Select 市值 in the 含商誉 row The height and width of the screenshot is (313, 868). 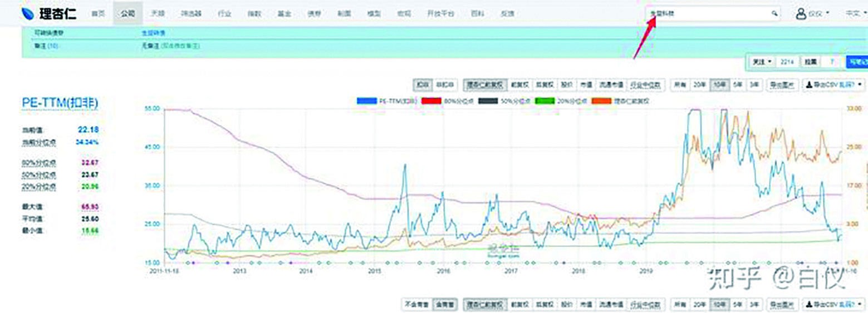[586, 305]
